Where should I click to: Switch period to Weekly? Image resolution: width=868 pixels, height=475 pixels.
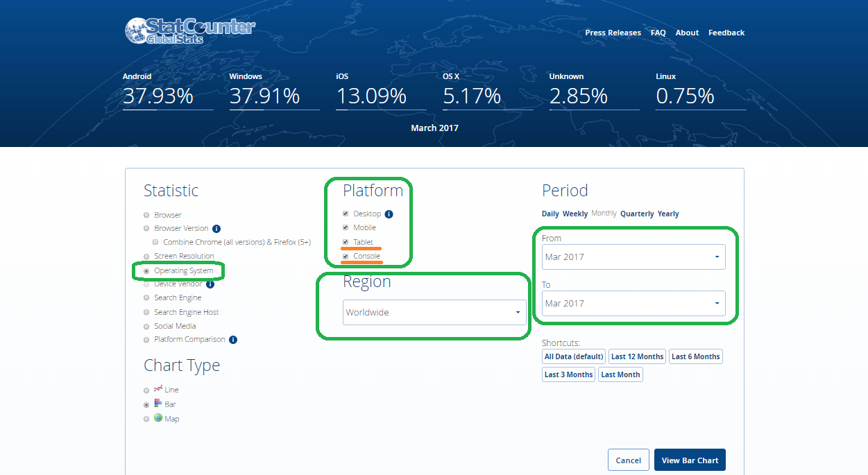pos(575,214)
